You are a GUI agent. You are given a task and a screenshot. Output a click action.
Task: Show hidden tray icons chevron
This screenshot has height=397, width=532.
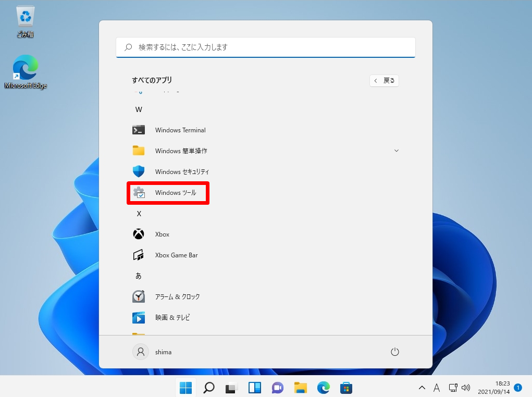(x=422, y=388)
